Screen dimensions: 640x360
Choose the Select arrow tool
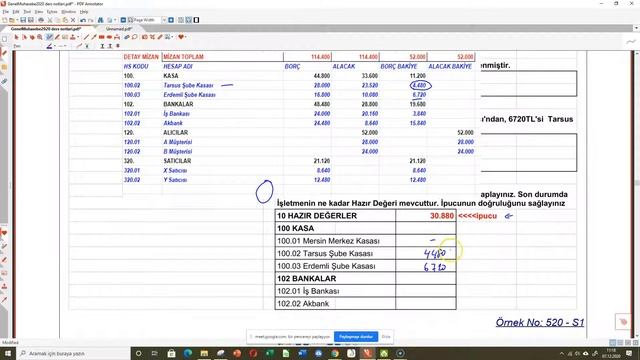pyautogui.click(x=16, y=37)
